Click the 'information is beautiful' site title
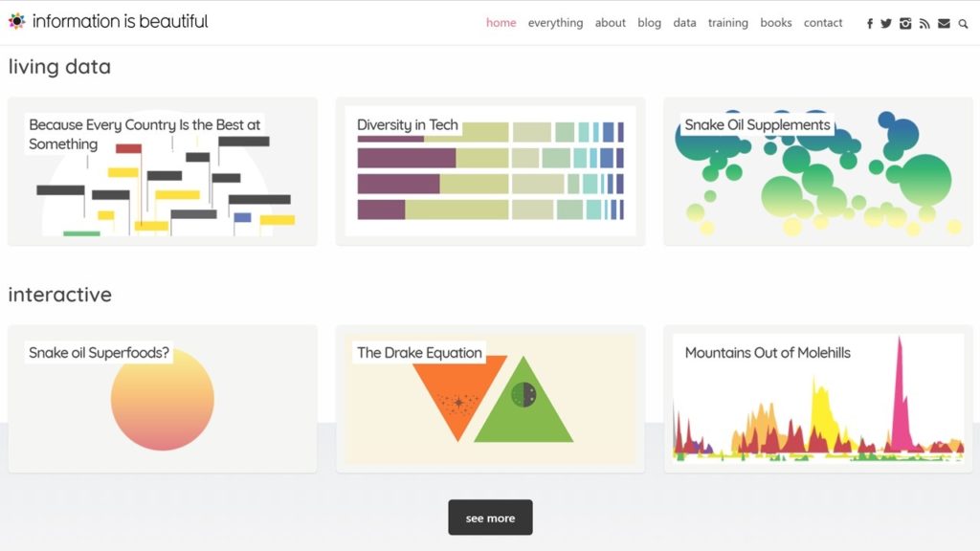Screen dimensions: 980x551 click(120, 21)
